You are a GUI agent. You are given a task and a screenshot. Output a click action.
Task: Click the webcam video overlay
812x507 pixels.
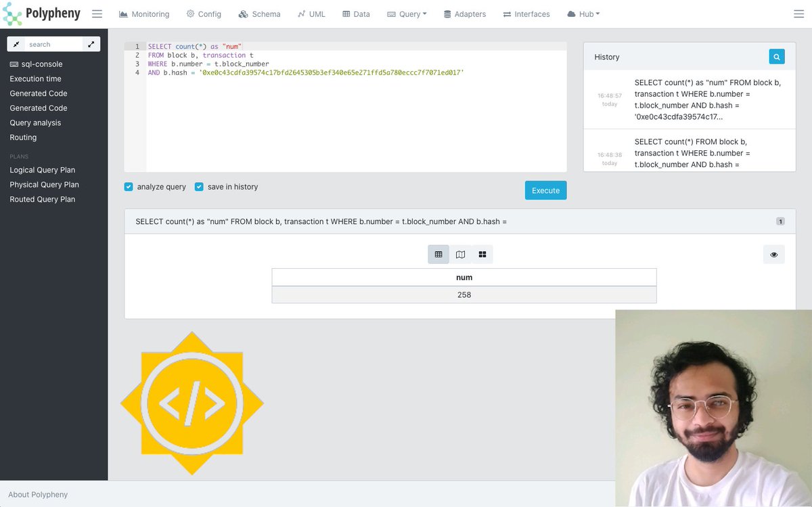[x=713, y=408]
